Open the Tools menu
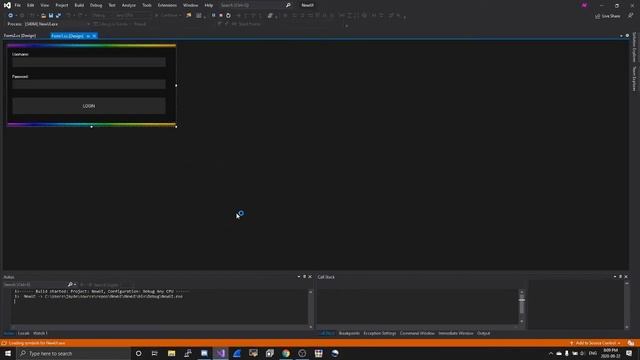Image resolution: width=640 pixels, height=360 pixels. (147, 5)
